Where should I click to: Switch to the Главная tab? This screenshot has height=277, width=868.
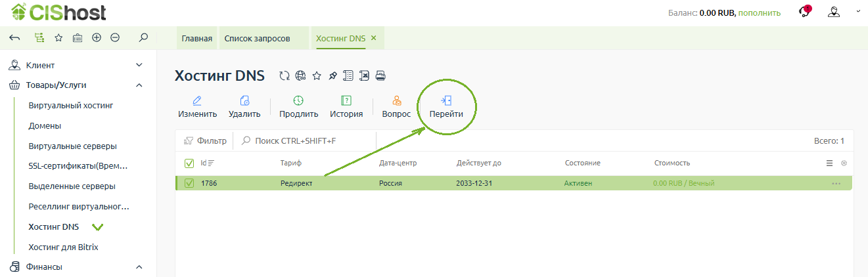pos(197,38)
